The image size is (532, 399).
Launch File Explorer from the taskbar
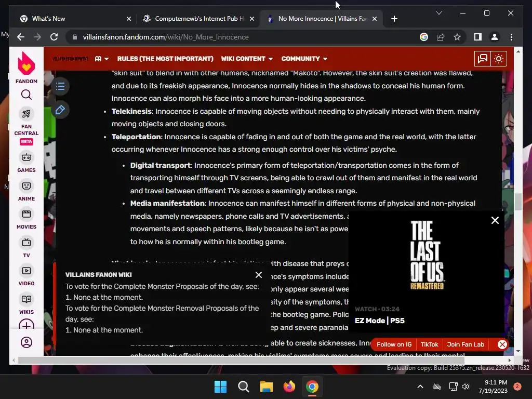click(267, 387)
